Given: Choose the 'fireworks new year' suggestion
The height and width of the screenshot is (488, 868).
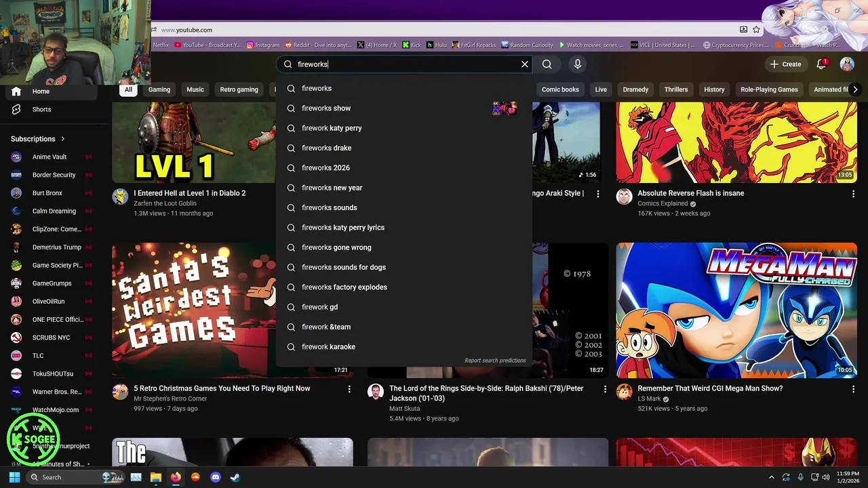Looking at the screenshot, I should click(404, 188).
